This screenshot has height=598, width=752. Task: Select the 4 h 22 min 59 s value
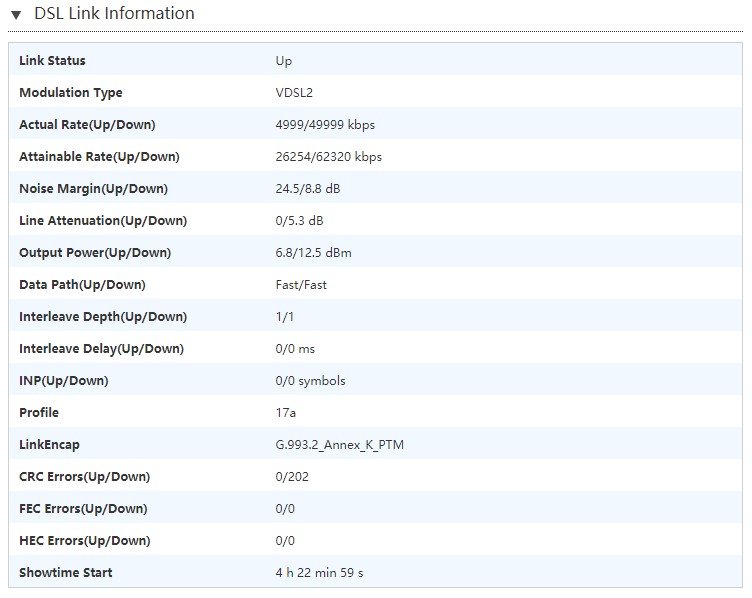[319, 573]
